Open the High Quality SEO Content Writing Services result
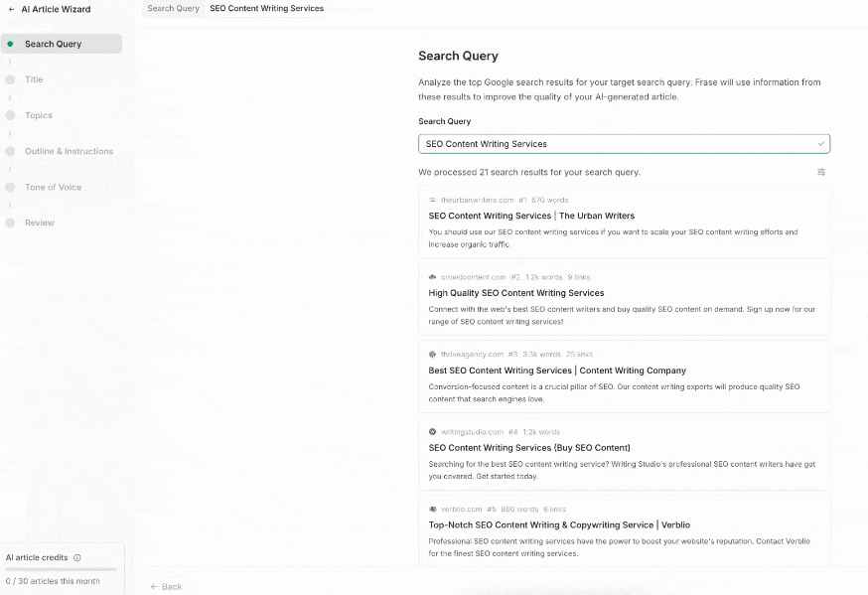Viewport: 868px width, 595px height. point(515,293)
